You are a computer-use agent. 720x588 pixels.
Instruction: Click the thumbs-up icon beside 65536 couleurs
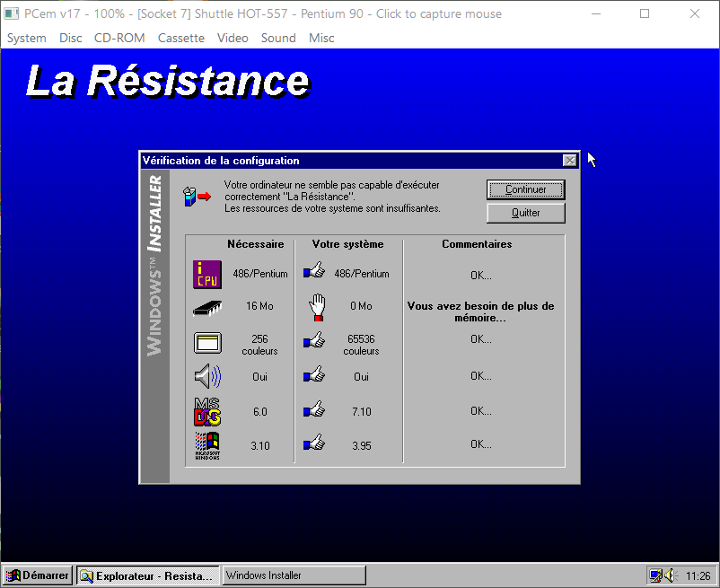click(x=314, y=340)
